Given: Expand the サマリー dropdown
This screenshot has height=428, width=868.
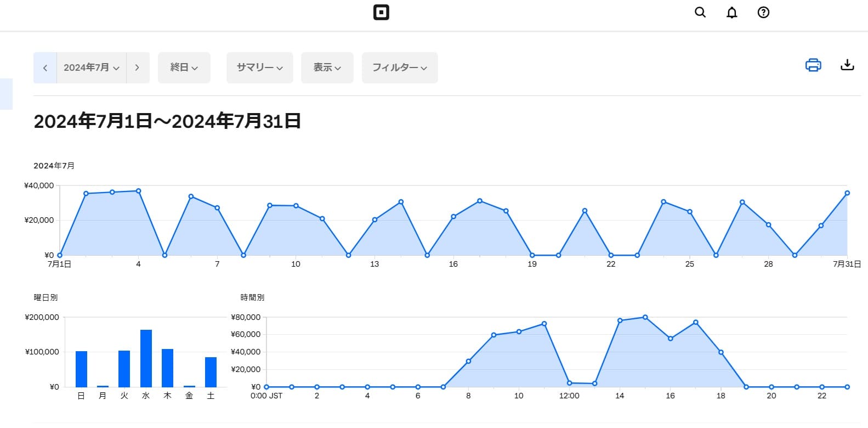Looking at the screenshot, I should tap(260, 67).
